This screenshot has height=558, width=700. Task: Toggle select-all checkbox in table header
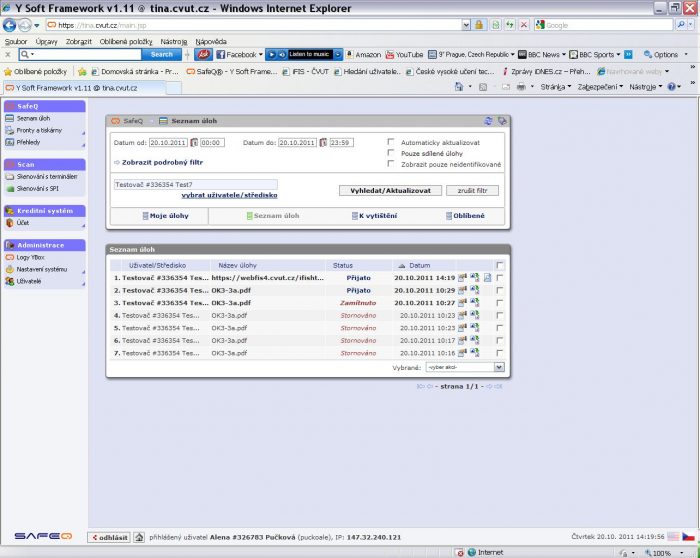(x=500, y=266)
